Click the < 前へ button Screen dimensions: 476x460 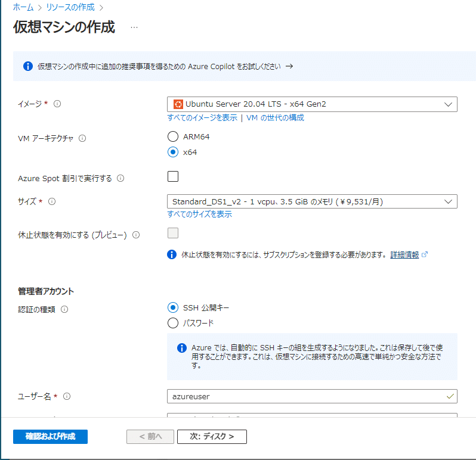point(150,437)
